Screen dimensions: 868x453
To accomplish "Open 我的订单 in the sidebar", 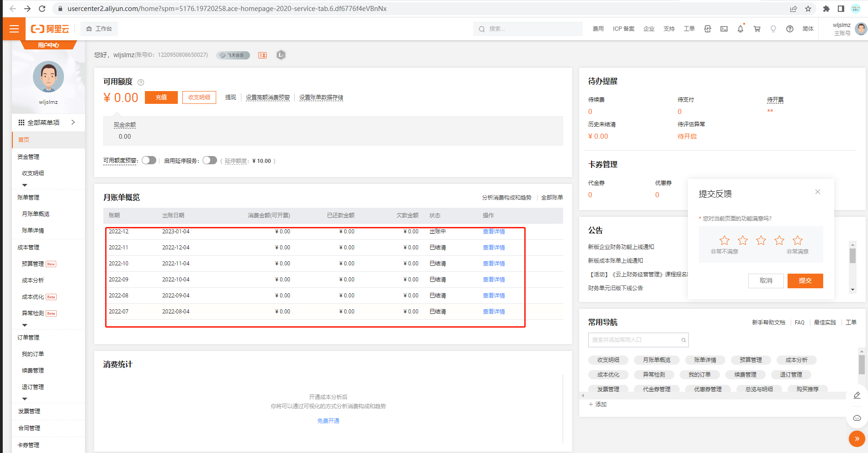I will (x=33, y=354).
